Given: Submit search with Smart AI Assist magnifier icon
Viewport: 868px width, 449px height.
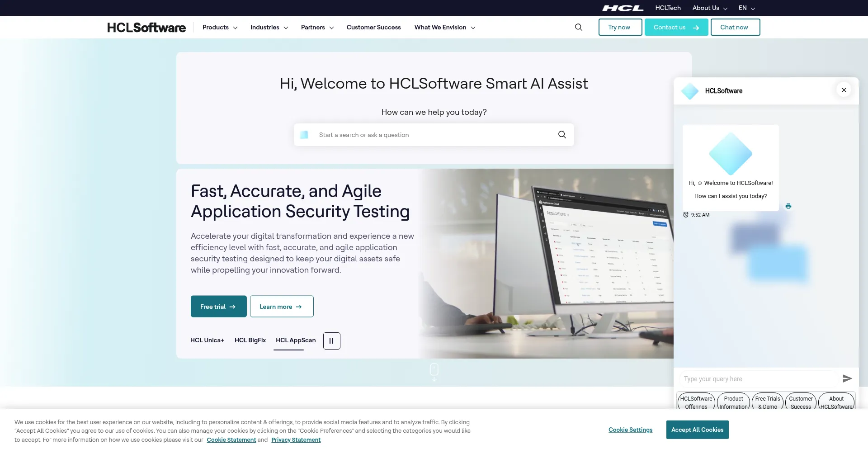Looking at the screenshot, I should (562, 135).
